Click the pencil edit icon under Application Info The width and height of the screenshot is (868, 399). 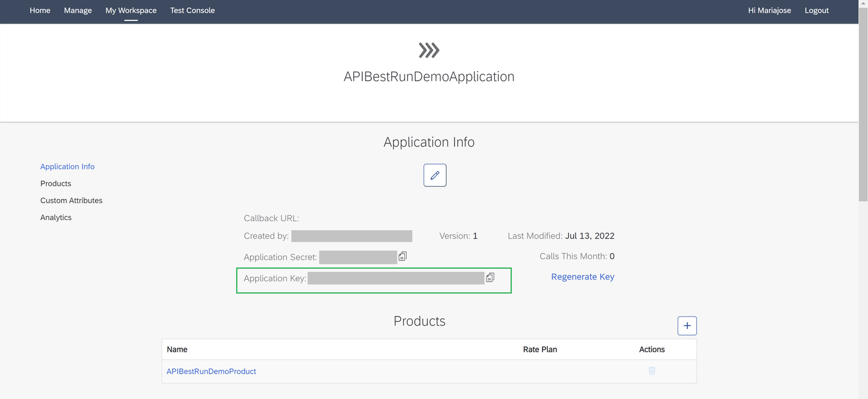pyautogui.click(x=435, y=175)
